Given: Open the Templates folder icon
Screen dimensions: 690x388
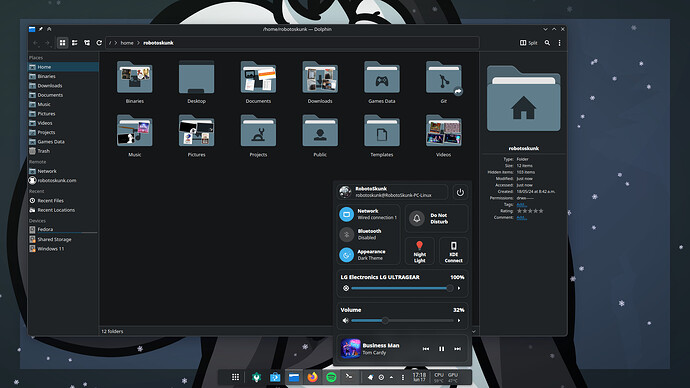Looking at the screenshot, I should (382, 131).
